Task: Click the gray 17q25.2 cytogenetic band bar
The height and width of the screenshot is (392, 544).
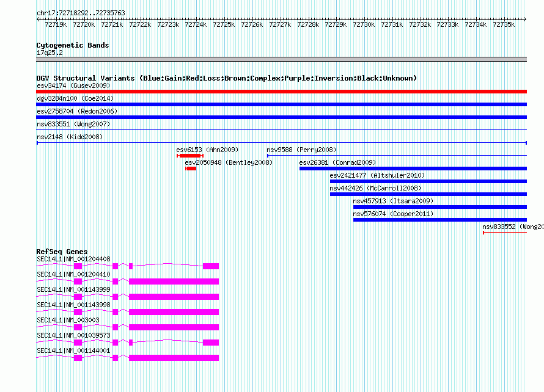Action: pos(281,59)
